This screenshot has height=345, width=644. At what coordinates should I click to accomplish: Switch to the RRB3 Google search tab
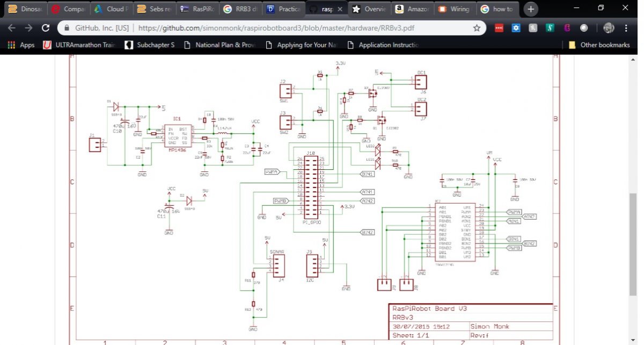tap(241, 9)
